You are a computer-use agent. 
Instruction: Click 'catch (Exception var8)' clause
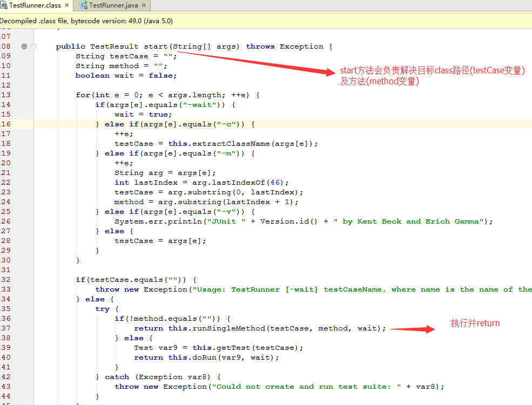tap(158, 377)
